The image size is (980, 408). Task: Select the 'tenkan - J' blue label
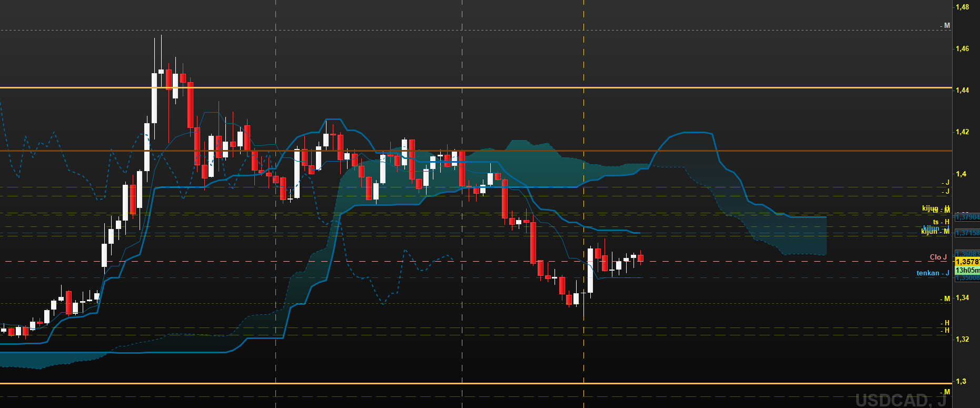[933, 273]
